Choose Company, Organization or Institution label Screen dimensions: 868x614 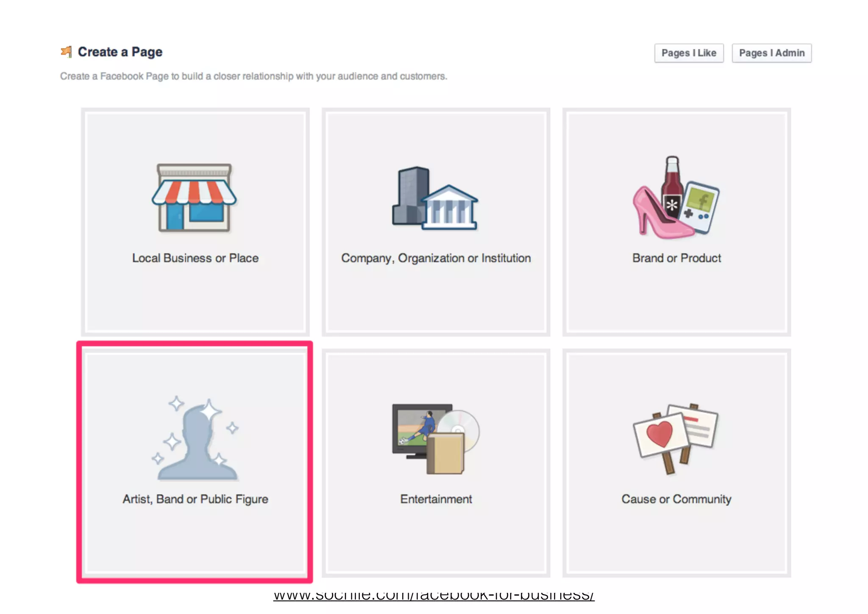(436, 258)
